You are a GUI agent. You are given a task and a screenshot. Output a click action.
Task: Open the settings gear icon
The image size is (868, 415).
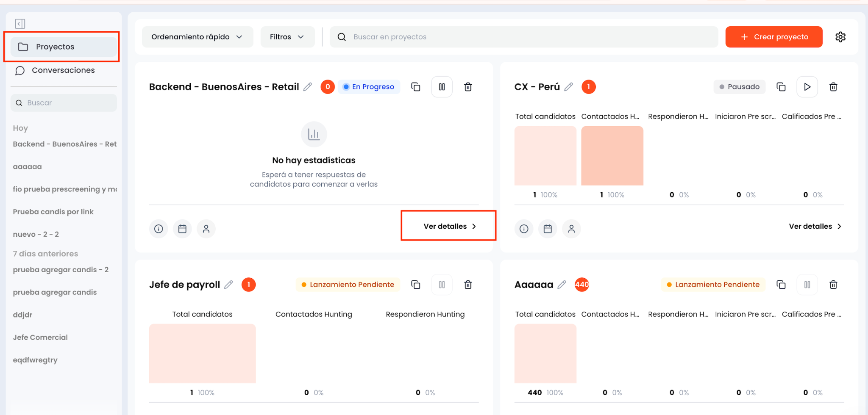840,37
